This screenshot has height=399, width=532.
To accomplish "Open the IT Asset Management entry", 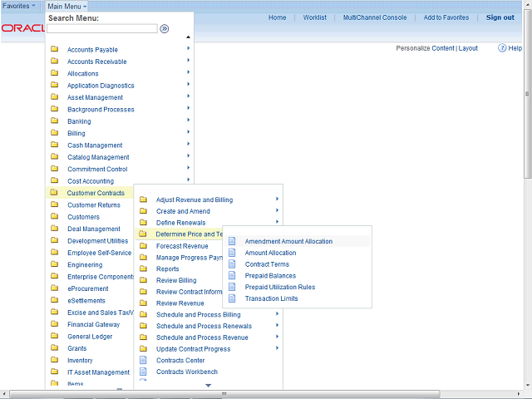I will point(98,372).
